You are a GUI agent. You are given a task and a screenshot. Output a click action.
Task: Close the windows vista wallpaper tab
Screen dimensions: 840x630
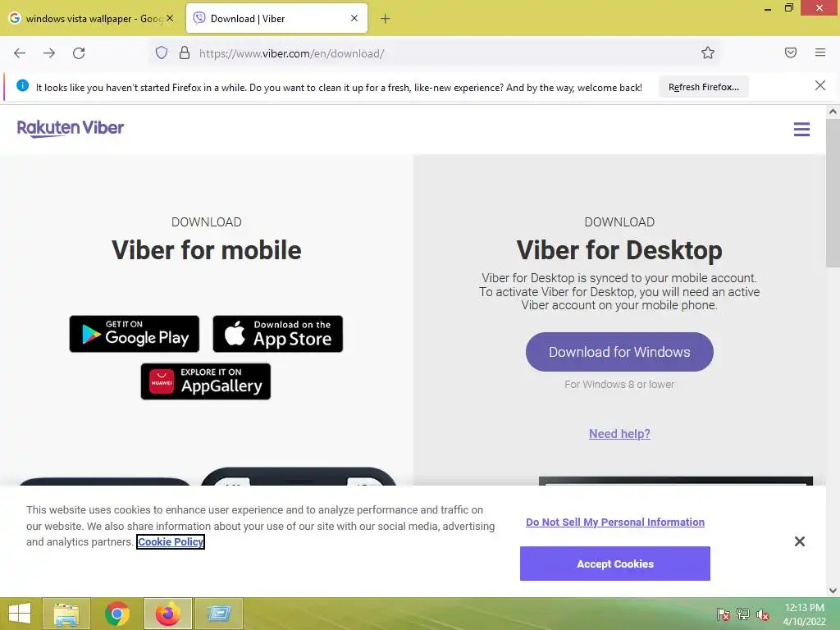[169, 18]
